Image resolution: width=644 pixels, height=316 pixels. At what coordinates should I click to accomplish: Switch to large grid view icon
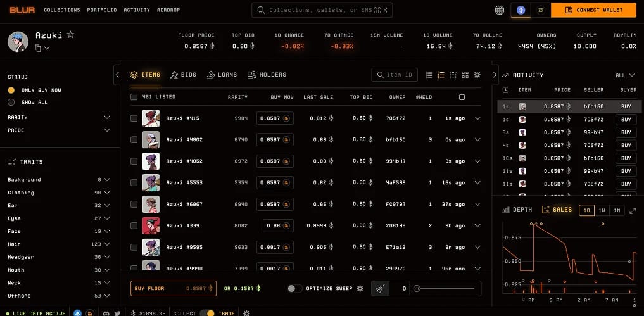pos(465,75)
